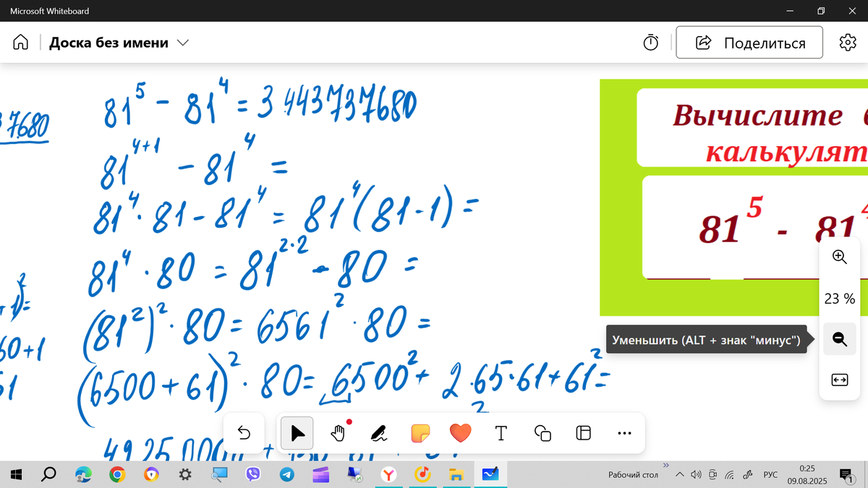Open more options ellipsis in toolbar

[x=624, y=433]
